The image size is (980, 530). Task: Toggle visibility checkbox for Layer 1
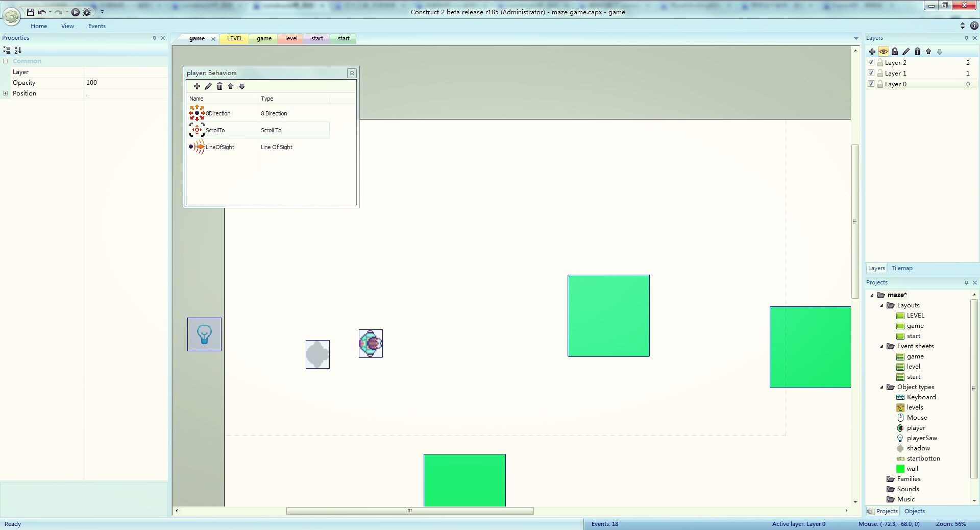[x=871, y=73]
